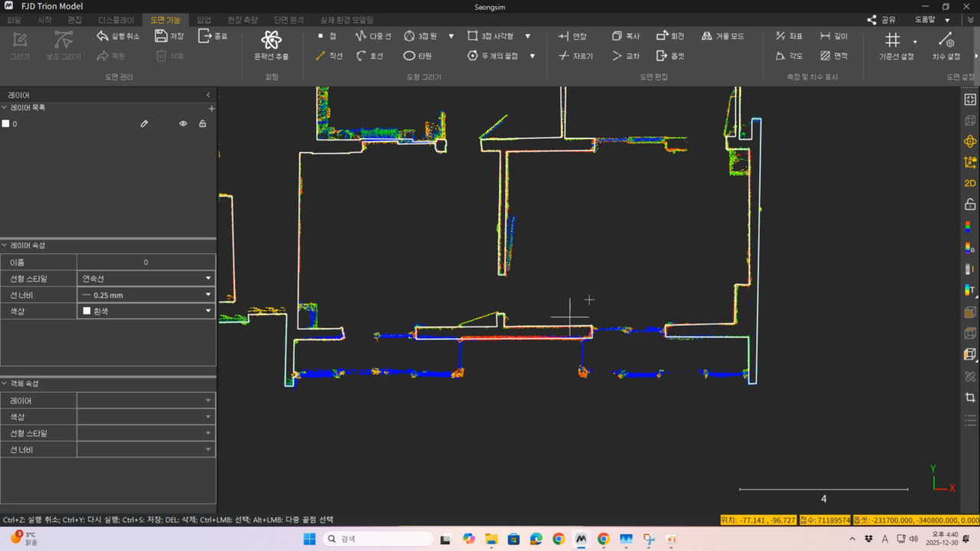Select the 각도 angle measurement tool
This screenshot has height=551, width=980.
tap(789, 56)
